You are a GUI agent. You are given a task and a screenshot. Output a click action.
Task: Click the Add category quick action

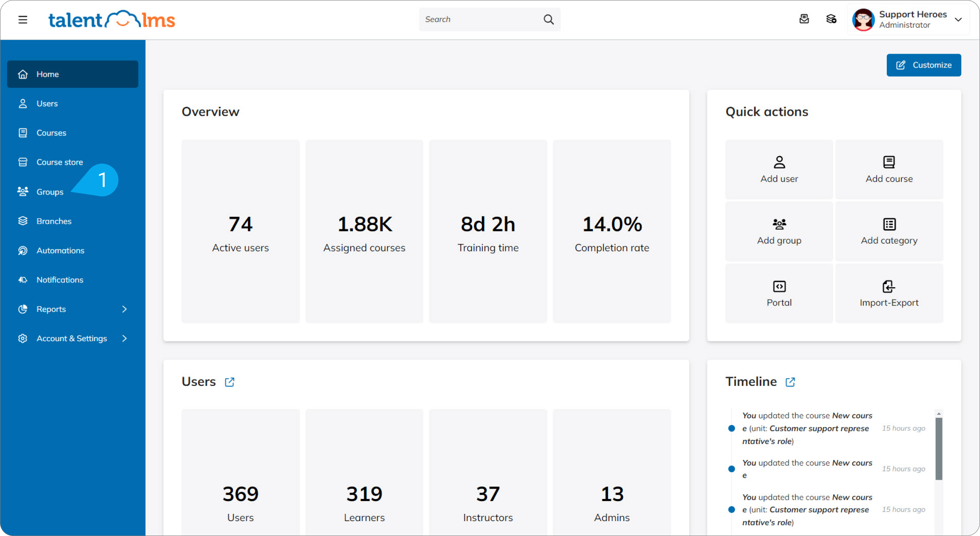(888, 231)
